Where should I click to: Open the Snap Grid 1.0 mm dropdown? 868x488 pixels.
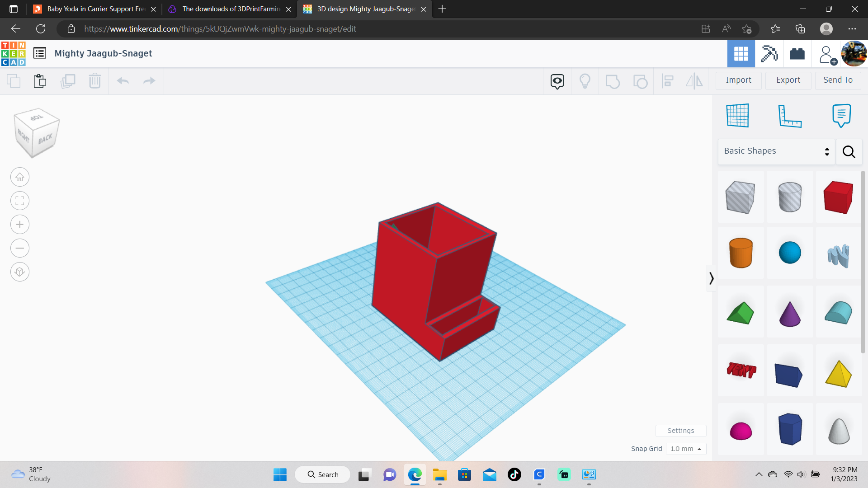click(x=686, y=449)
